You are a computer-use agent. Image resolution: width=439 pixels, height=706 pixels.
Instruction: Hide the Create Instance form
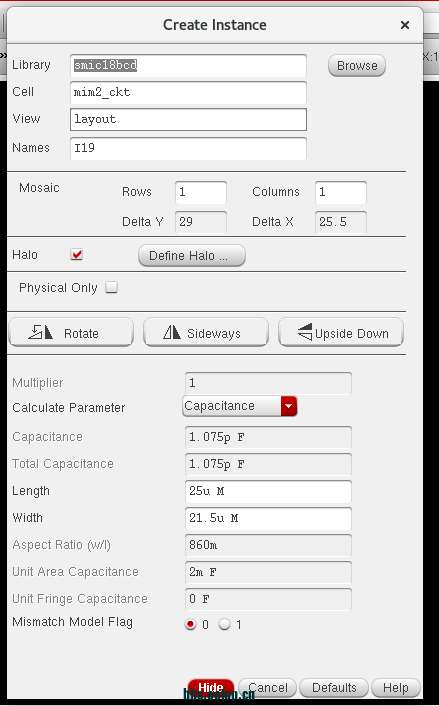point(211,688)
